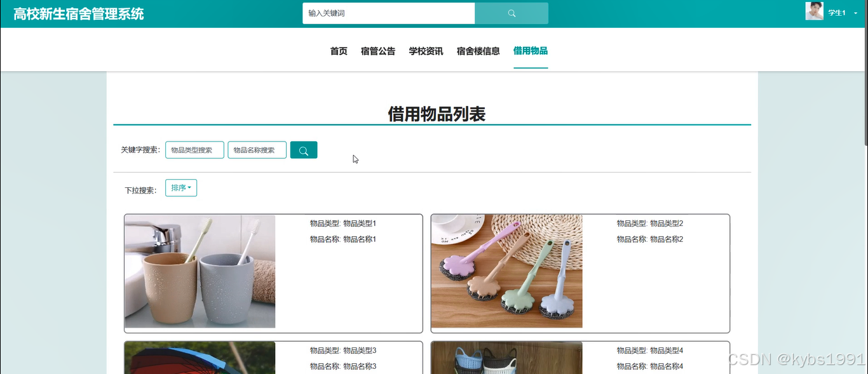This screenshot has width=868, height=374.
Task: Open the toothbrush cups item image
Action: (x=200, y=271)
